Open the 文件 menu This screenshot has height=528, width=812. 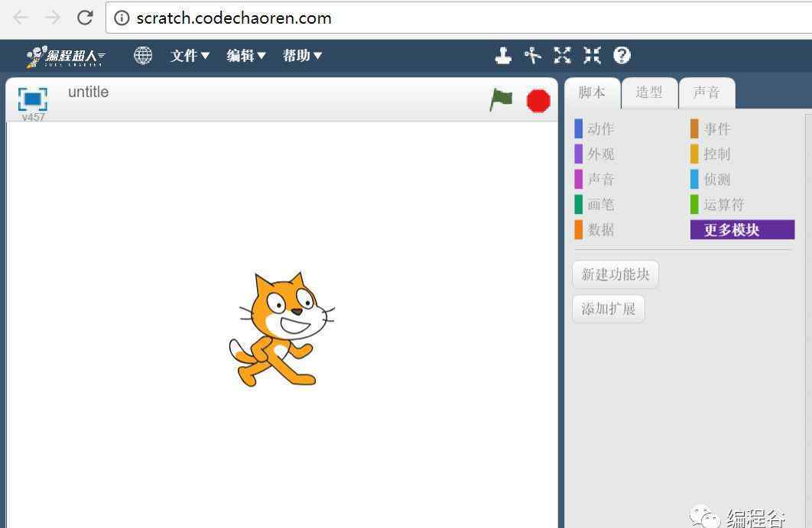[x=190, y=55]
